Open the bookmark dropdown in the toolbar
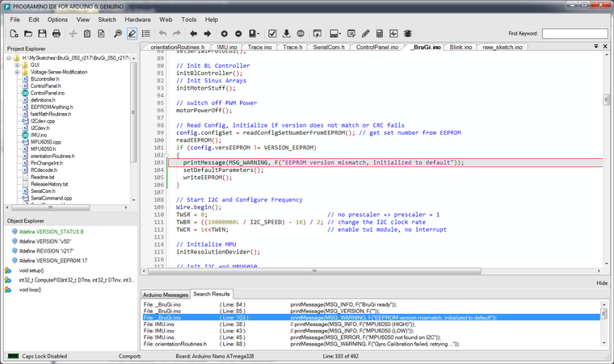Image resolution: width=614 pixels, height=364 pixels. [x=254, y=34]
